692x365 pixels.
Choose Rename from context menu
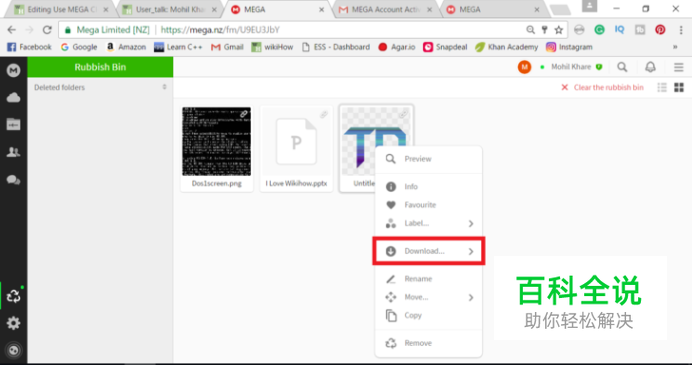pyautogui.click(x=428, y=279)
